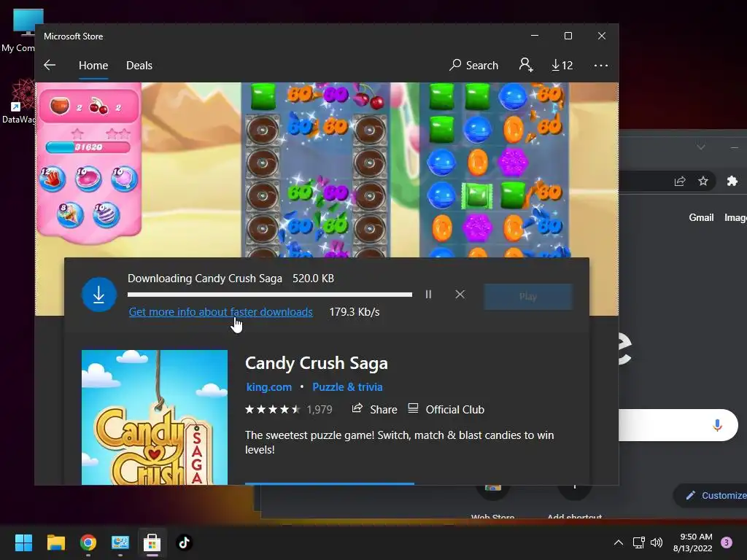747x560 pixels.
Task: Open the Gmail link in Chrome
Action: (701, 217)
